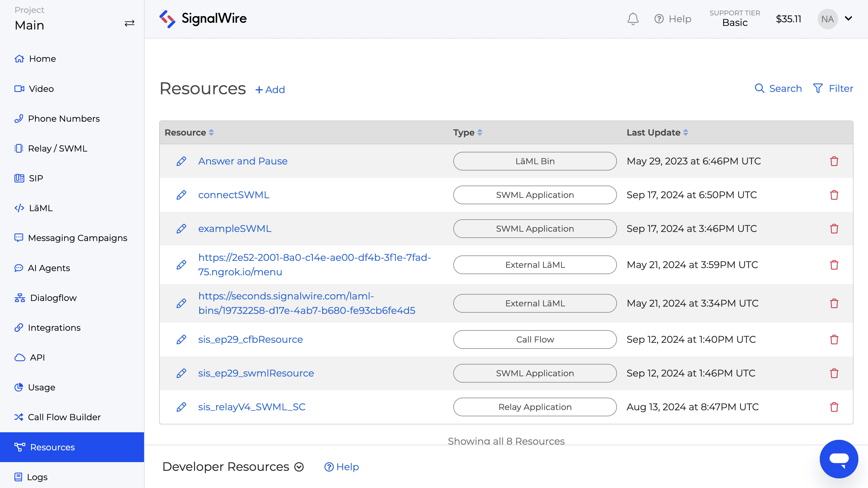The width and height of the screenshot is (868, 488).
Task: Navigate to Phone Numbers
Action: (x=57, y=119)
